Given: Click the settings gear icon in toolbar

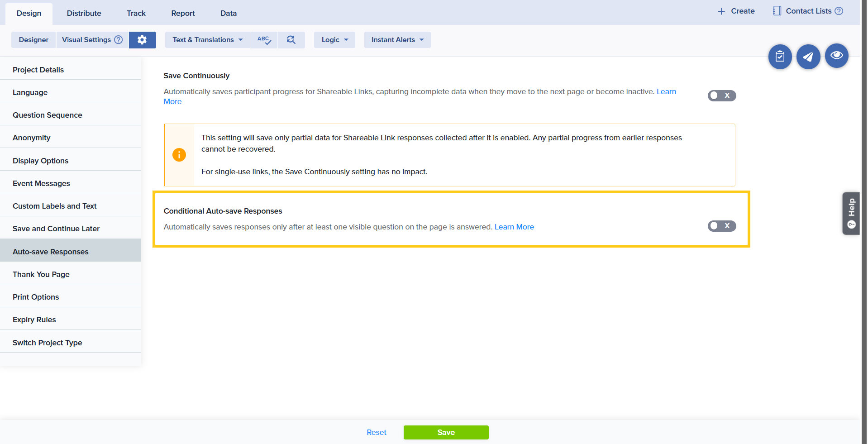Looking at the screenshot, I should point(142,40).
